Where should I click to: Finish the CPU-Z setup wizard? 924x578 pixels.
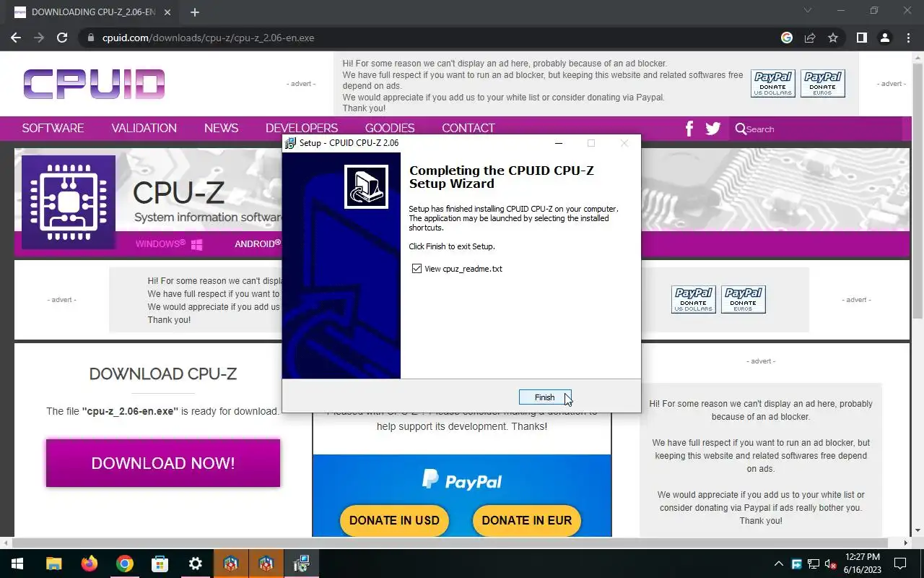pyautogui.click(x=545, y=397)
